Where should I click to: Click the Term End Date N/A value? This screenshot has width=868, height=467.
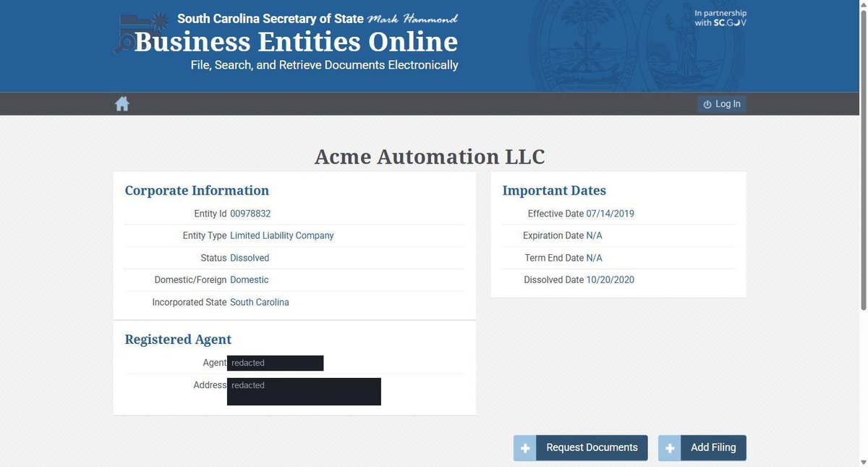pos(595,258)
